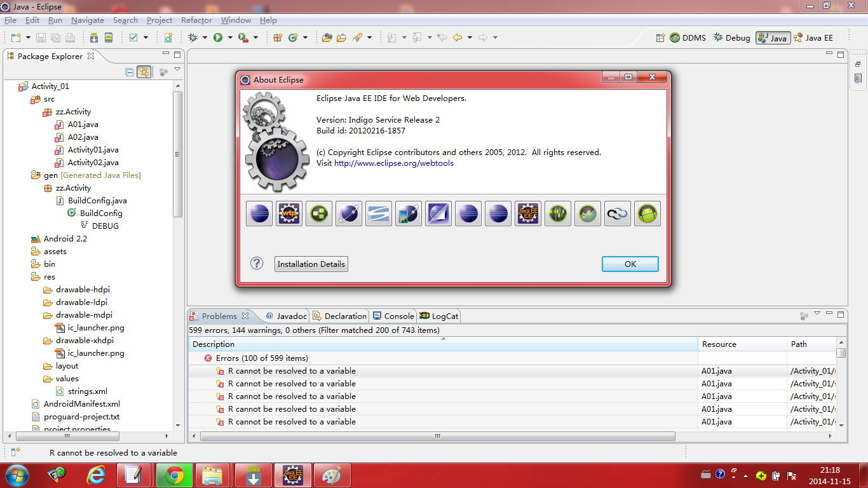Switch to the Debug perspective
Image resolution: width=868 pixels, height=488 pixels.
click(x=731, y=37)
